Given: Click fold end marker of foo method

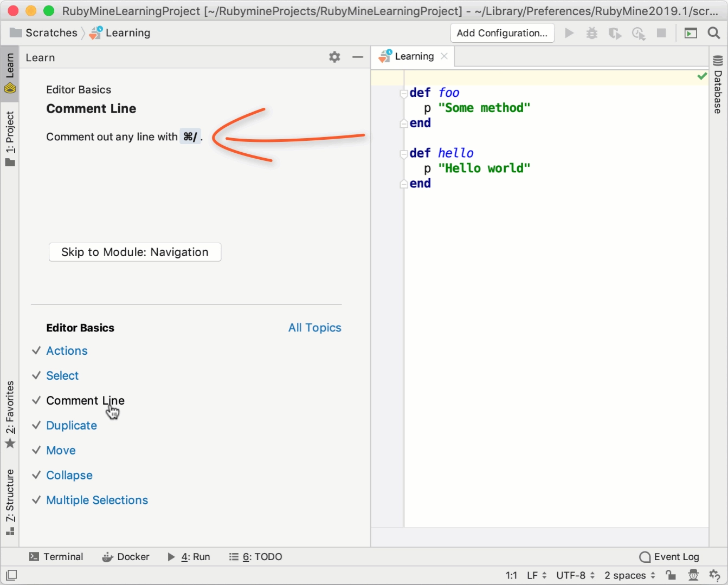Looking at the screenshot, I should [x=404, y=123].
